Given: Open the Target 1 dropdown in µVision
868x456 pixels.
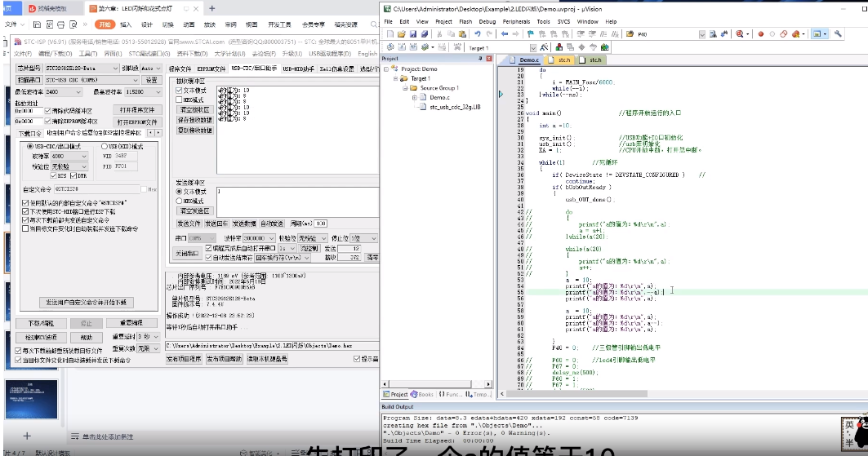Looking at the screenshot, I should coord(532,48).
